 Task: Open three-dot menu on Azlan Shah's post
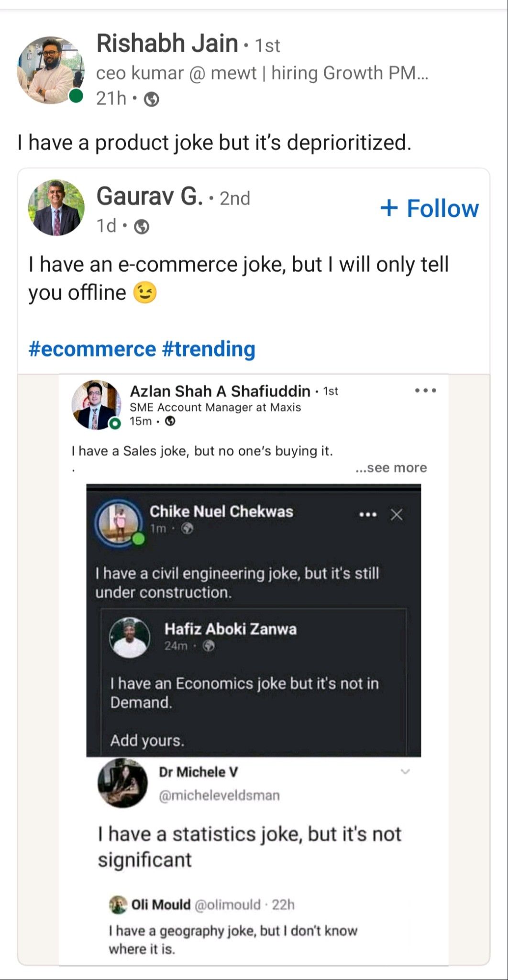[425, 391]
